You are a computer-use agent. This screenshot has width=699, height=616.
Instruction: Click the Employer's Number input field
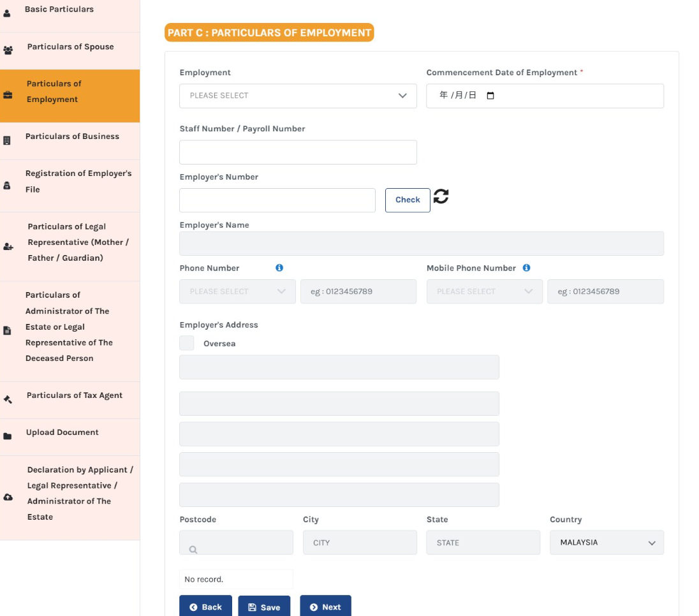pos(277,200)
